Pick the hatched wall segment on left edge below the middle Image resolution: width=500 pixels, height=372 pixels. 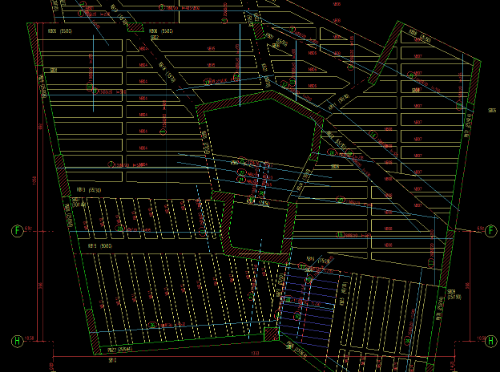tap(62, 175)
